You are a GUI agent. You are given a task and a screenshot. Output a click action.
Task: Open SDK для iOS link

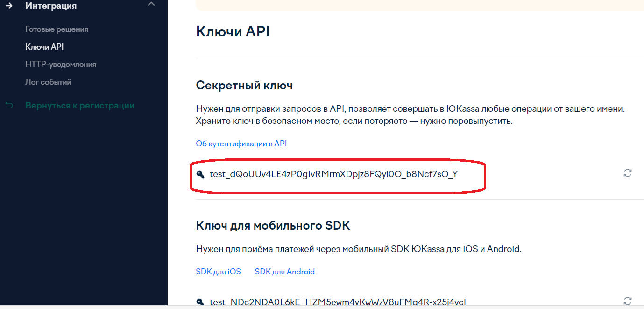coord(218,272)
